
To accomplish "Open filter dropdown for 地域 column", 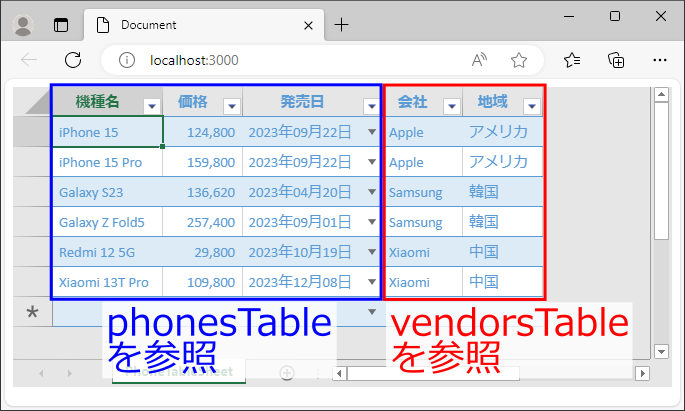I will pos(532,106).
